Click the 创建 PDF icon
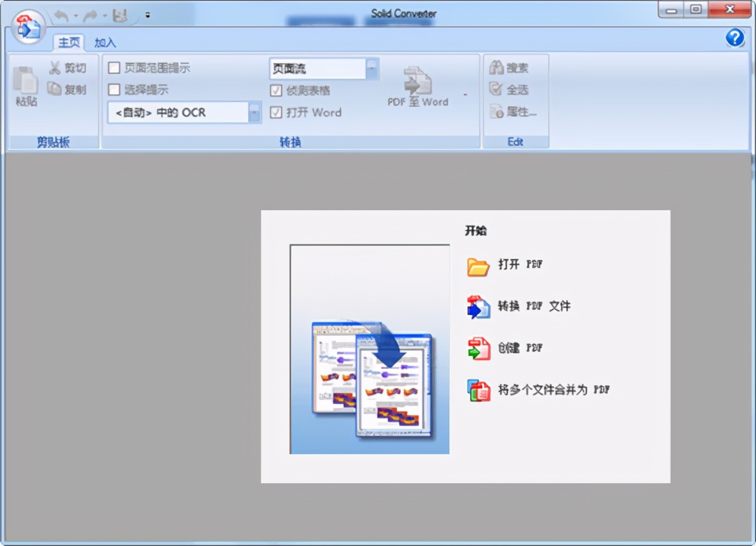 coord(478,348)
